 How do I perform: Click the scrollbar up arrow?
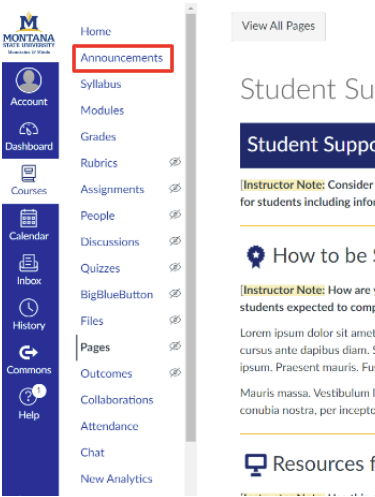(191, 8)
